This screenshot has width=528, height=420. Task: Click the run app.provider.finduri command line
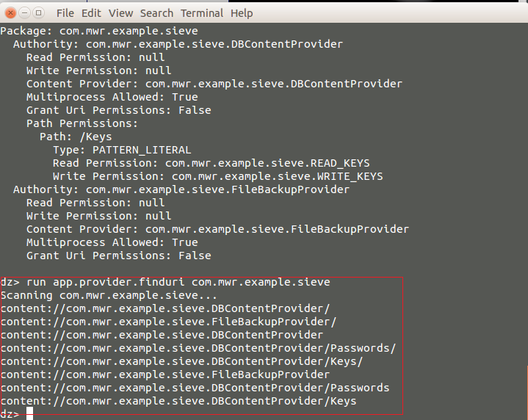tap(165, 282)
